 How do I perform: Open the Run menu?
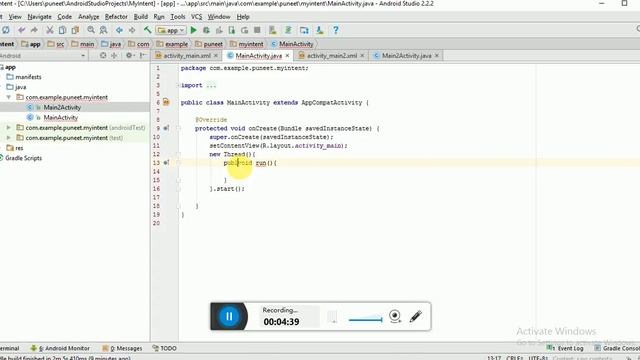(159, 17)
